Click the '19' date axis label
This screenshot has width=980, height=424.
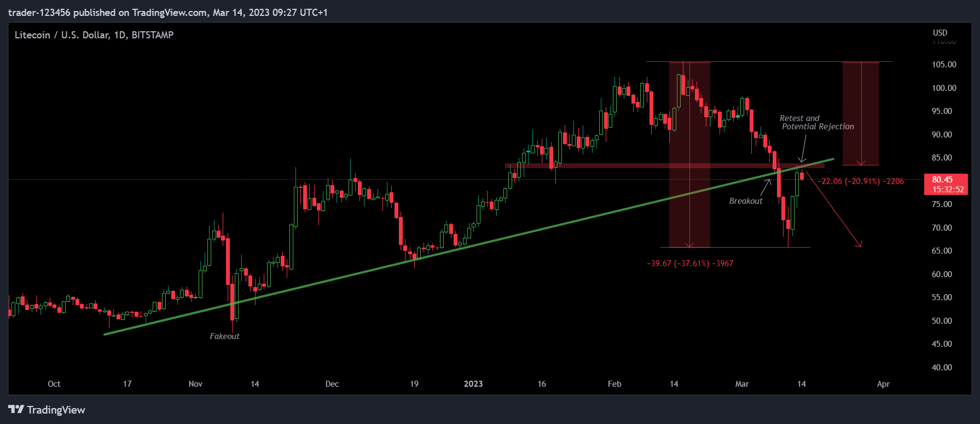point(414,384)
